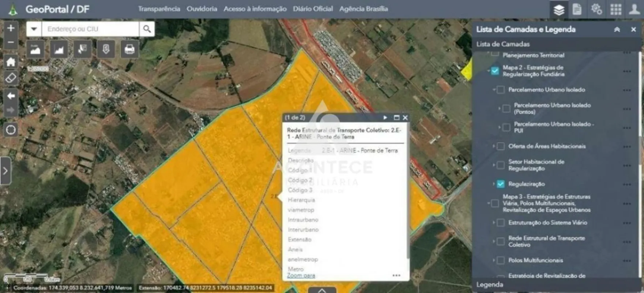Expand the bottom attribute table arrow
Viewport: 644px width, 293px height.
pyautogui.click(x=322, y=290)
